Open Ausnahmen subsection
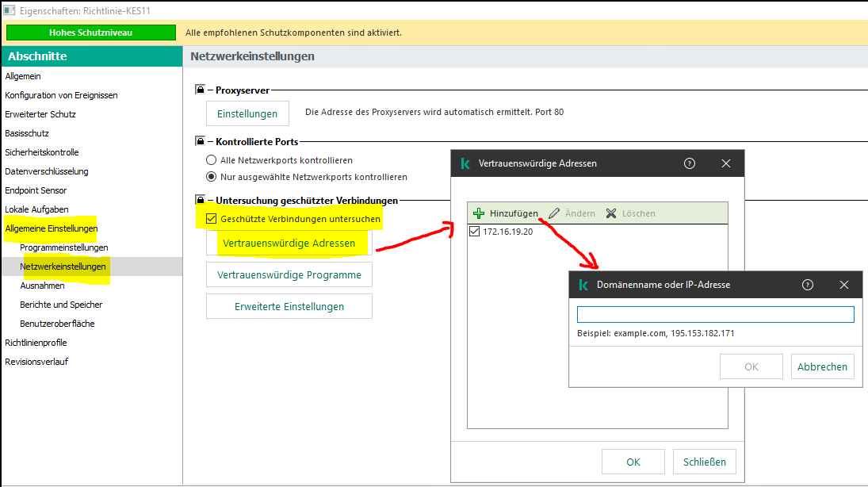The width and height of the screenshot is (868, 487). [42, 286]
